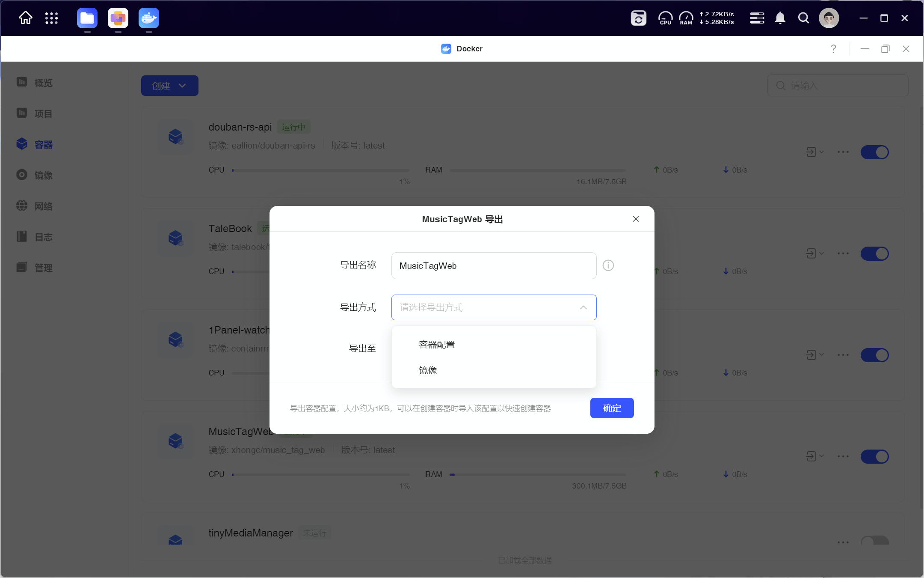924x578 pixels.
Task: Go to 管理 in sidebar
Action: [x=35, y=268]
